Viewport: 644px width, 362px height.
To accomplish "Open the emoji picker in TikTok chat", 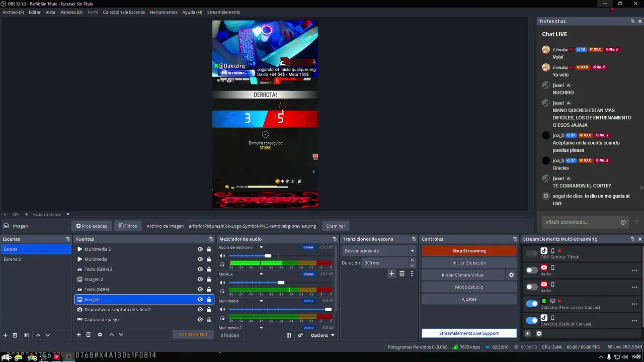I will (x=623, y=222).
